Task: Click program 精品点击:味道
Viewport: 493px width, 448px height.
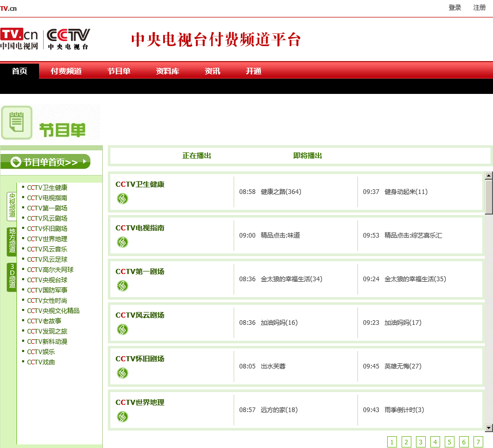Action: (x=280, y=236)
